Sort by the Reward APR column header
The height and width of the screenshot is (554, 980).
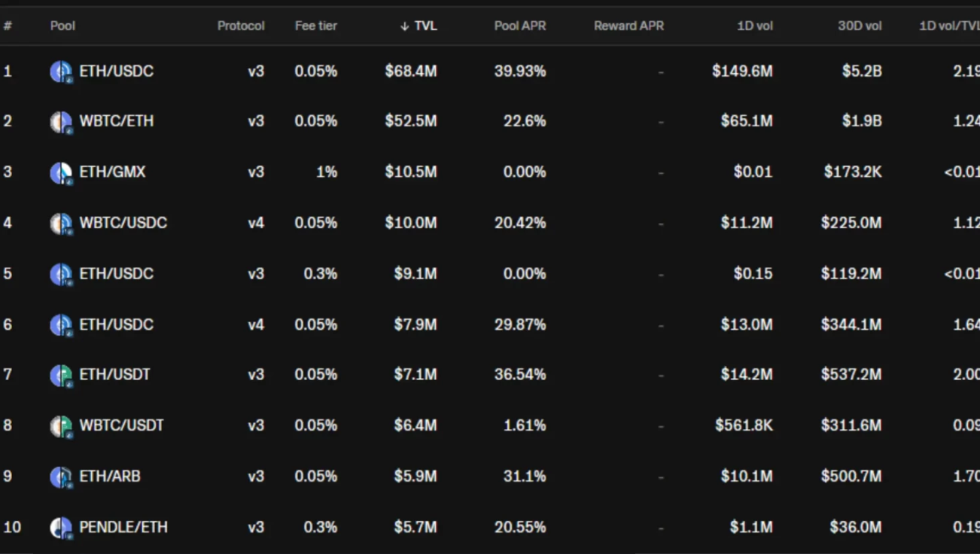(x=628, y=26)
